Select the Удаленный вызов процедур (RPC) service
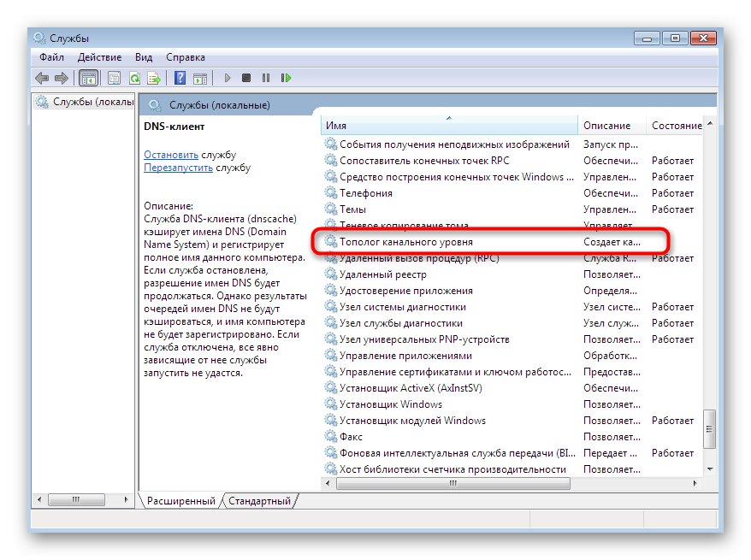 pyautogui.click(x=512, y=258)
